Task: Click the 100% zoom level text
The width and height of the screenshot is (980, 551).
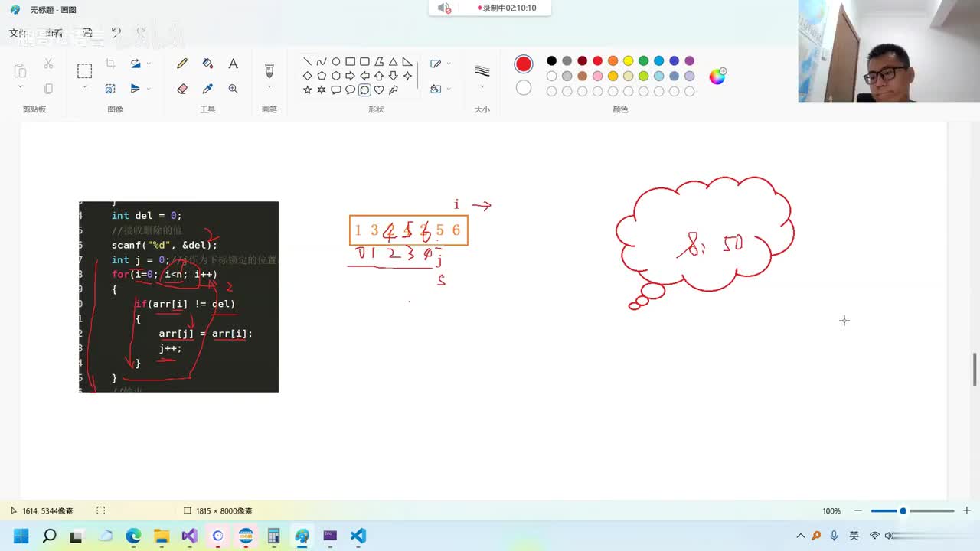Action: 831,510
